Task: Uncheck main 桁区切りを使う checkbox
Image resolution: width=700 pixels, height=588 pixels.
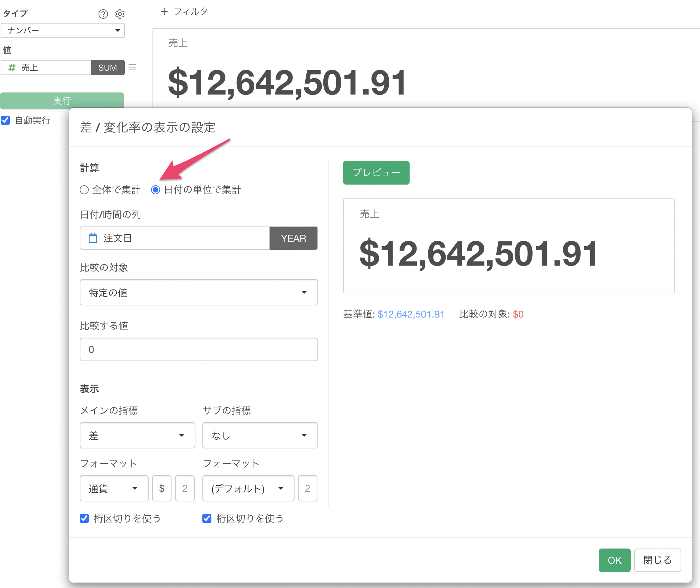Action: 84,518
